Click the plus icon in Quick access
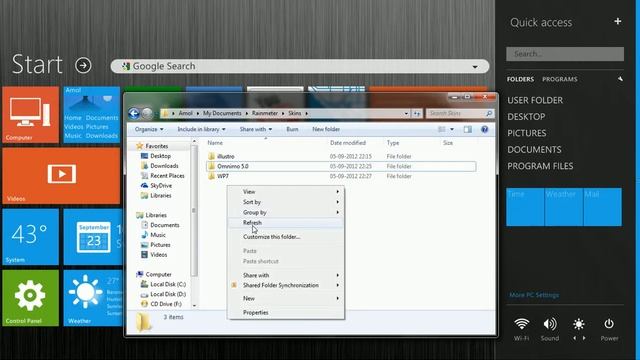 [618, 21]
